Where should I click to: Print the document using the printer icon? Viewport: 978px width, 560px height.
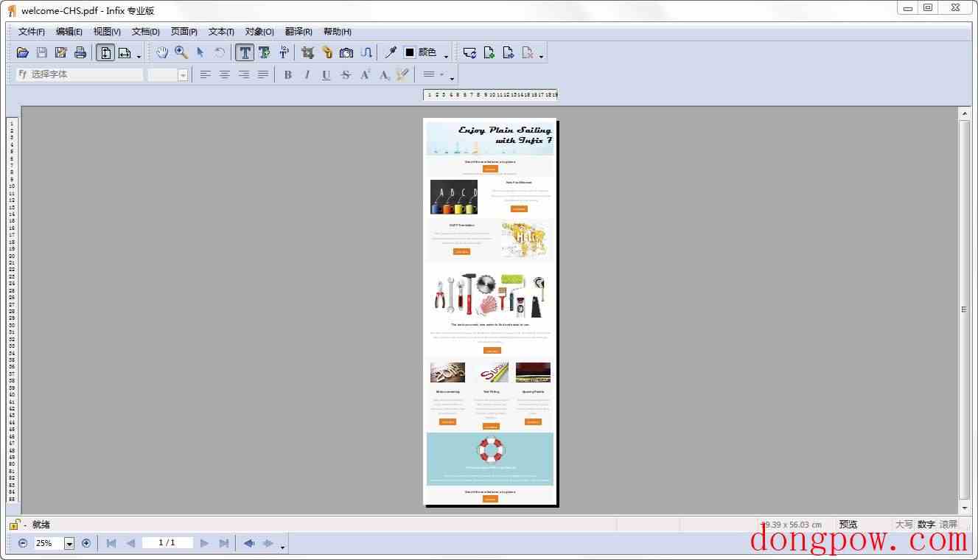click(x=80, y=52)
